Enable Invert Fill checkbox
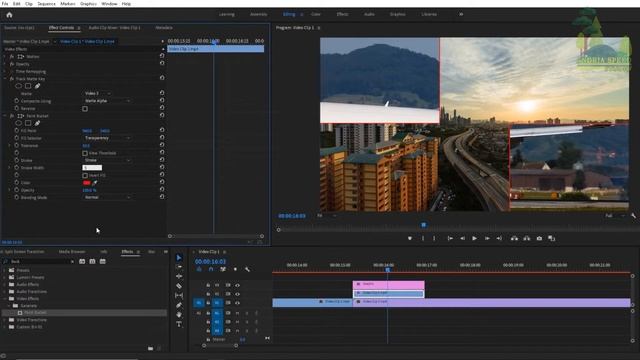The height and width of the screenshot is (360, 640). 85,176
